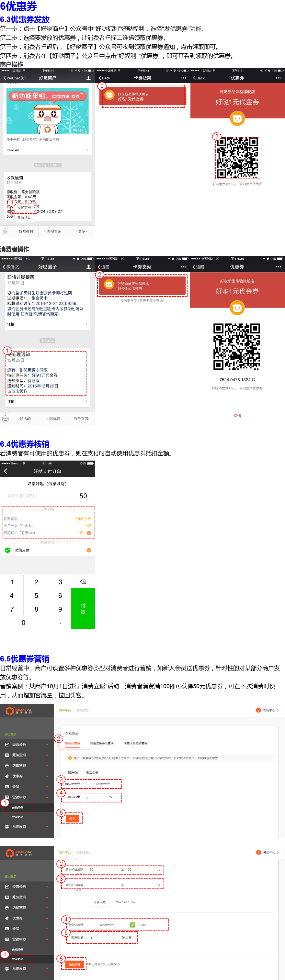Click iBoxPay logo on 自动派券 dashboard
The height and width of the screenshot is (980, 285).
[x=19, y=710]
